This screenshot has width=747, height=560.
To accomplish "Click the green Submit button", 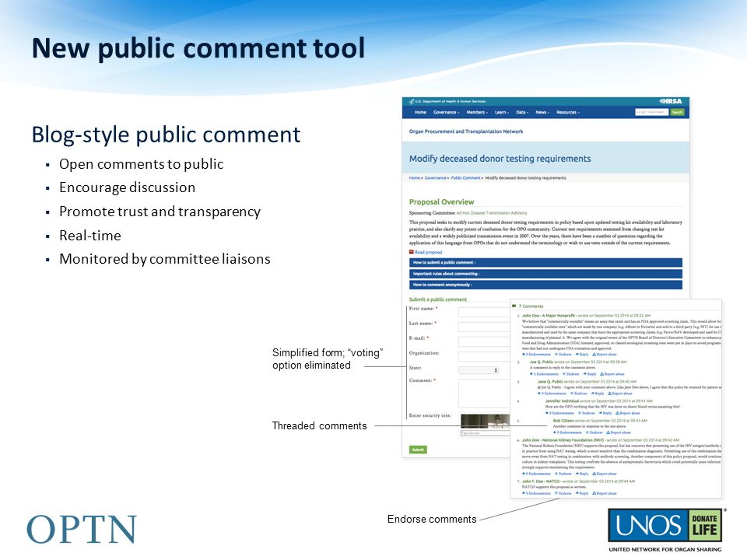I will point(418,450).
